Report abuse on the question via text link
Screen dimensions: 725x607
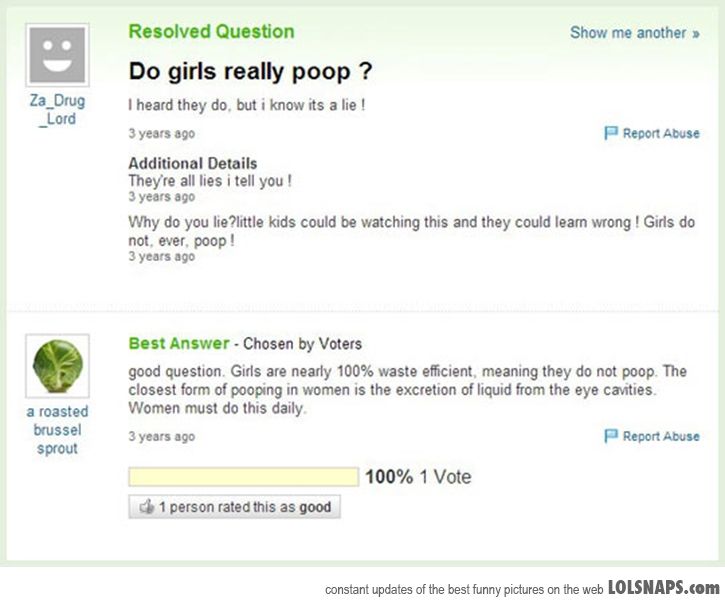pos(661,133)
